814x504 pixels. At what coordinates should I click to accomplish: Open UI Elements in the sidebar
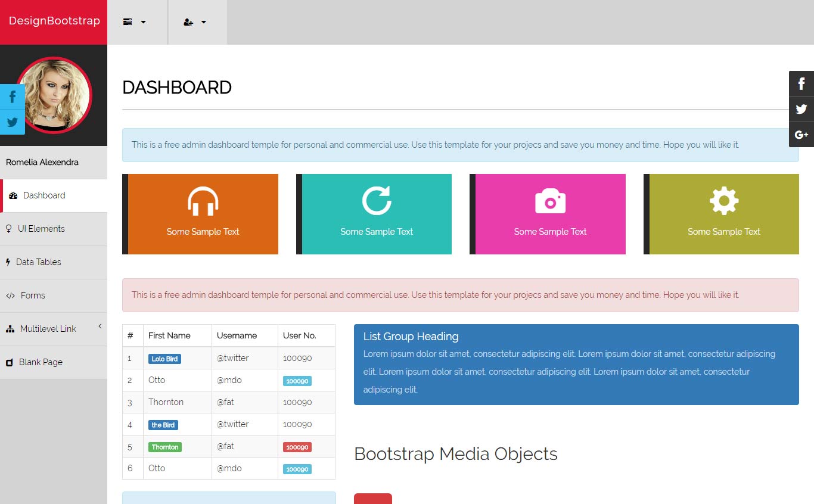tap(54, 229)
